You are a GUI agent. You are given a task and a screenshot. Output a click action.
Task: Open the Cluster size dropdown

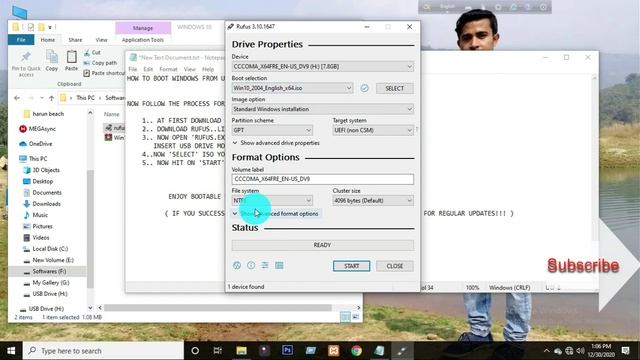[x=373, y=200]
